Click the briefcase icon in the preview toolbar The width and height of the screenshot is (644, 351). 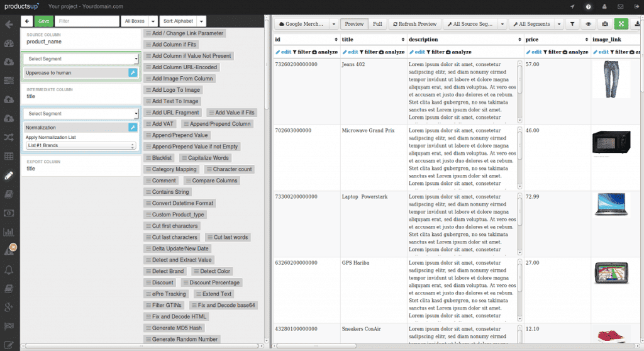[x=605, y=24]
